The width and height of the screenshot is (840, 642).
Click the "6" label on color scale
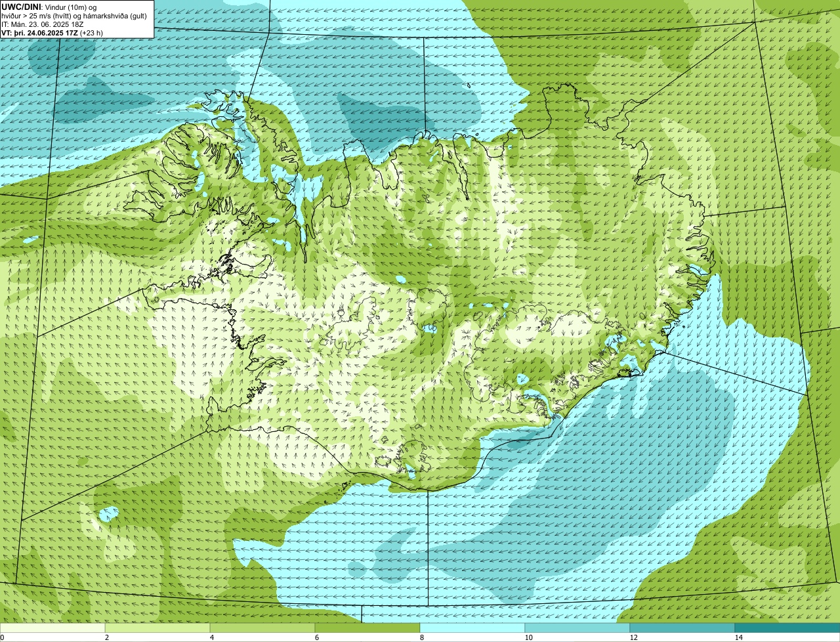(316, 637)
